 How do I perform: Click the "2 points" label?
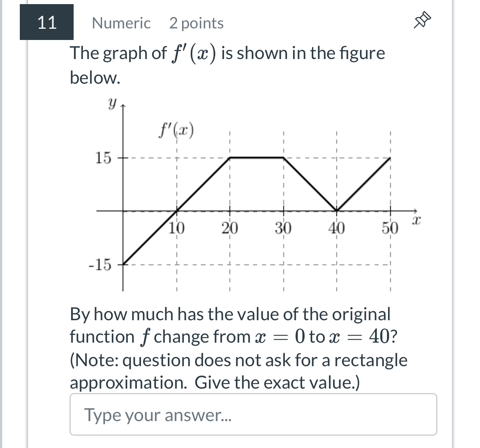(x=196, y=23)
